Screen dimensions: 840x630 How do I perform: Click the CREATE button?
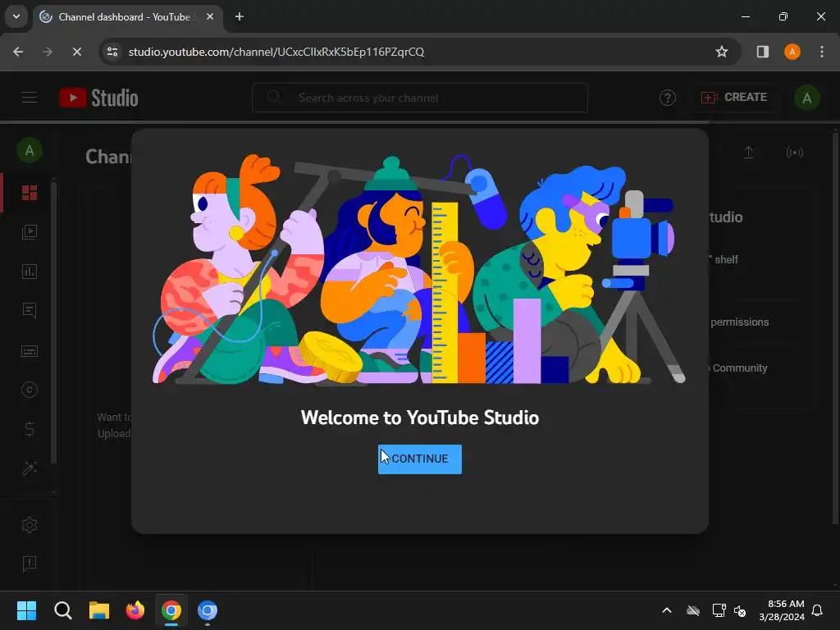(x=734, y=98)
